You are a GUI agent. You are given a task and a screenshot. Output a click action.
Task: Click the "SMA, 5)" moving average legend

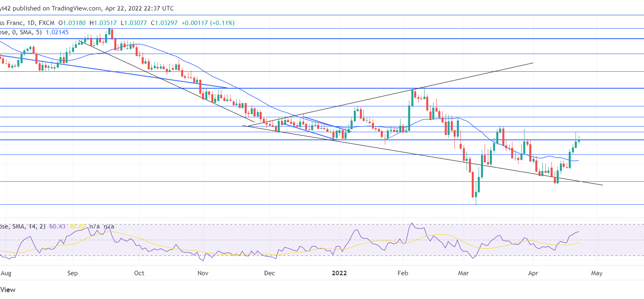(x=31, y=32)
